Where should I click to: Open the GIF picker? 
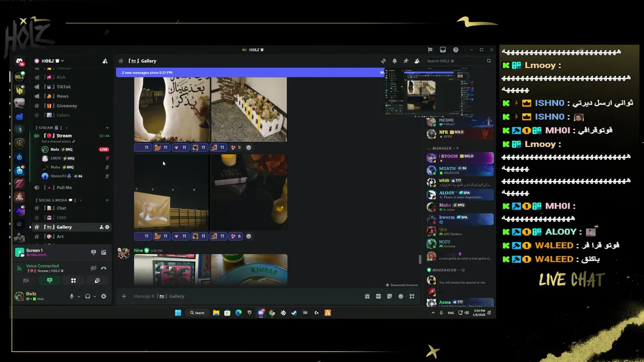coord(378,296)
